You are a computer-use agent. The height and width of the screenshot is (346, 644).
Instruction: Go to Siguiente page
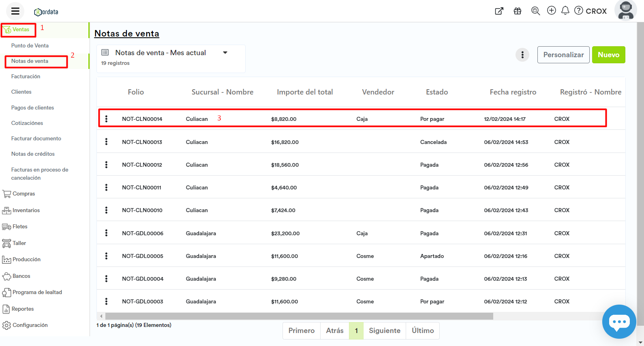(384, 331)
